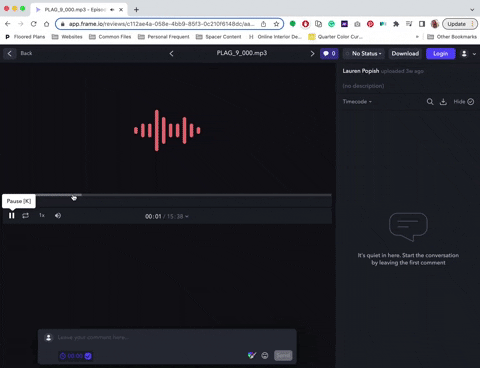480x368 pixels.
Task: Go to browser home page
Action: coord(47,24)
